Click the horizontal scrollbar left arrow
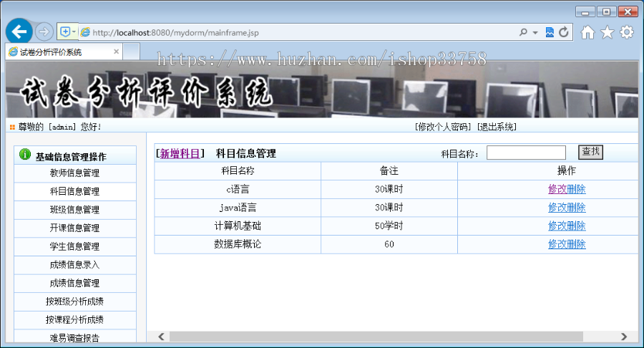Screen dimensions: 644x348 162,337
